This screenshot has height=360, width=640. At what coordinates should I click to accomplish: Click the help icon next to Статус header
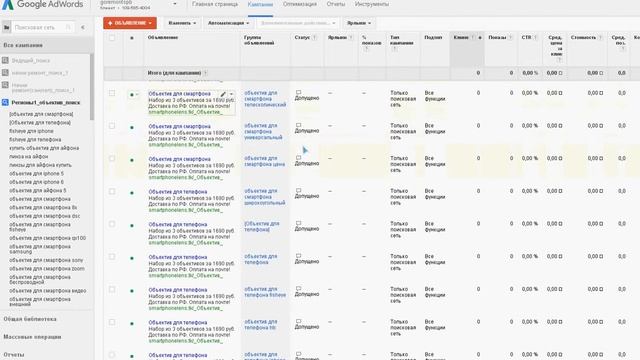pos(314,38)
